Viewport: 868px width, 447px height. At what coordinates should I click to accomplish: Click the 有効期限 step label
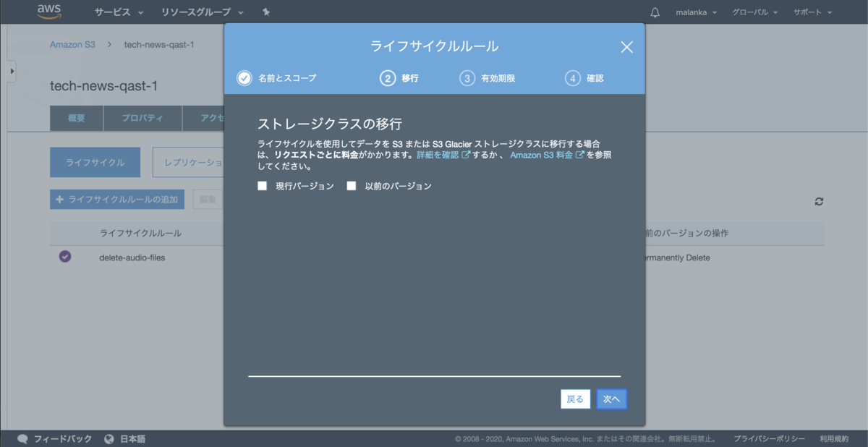pos(498,78)
